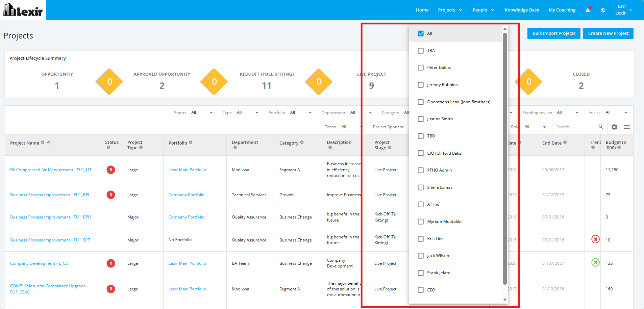Image resolution: width=644 pixels, height=309 pixels.
Task: Open My Coaching from navigation
Action: coord(562,10)
